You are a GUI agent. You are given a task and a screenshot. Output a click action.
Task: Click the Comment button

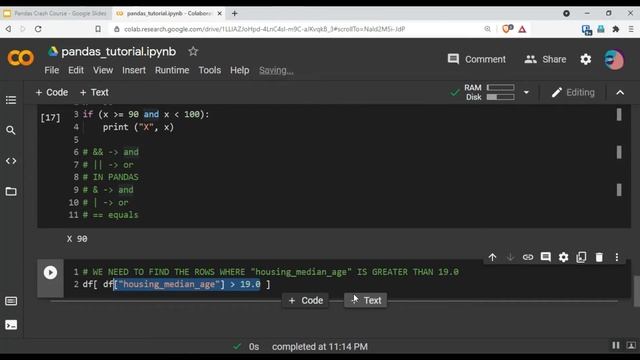point(476,59)
